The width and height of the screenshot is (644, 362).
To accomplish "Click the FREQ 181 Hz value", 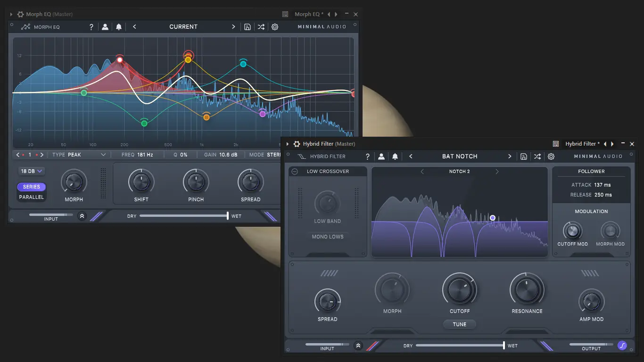I will (x=145, y=155).
